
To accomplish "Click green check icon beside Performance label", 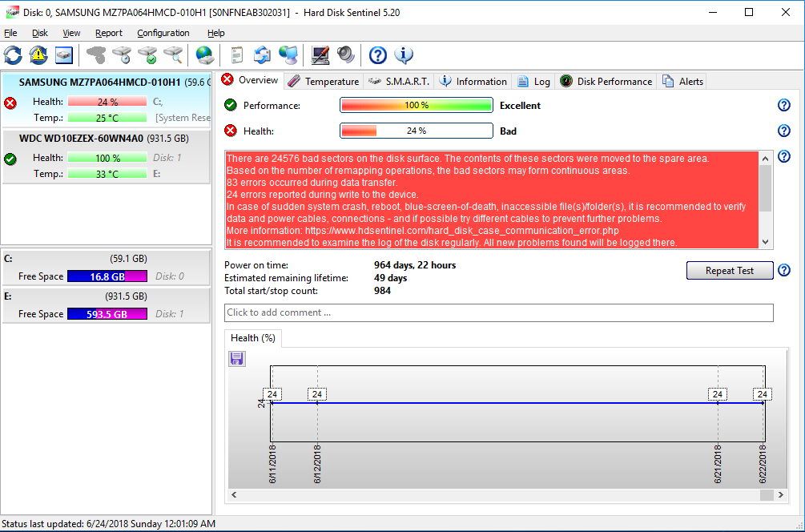I will (231, 105).
